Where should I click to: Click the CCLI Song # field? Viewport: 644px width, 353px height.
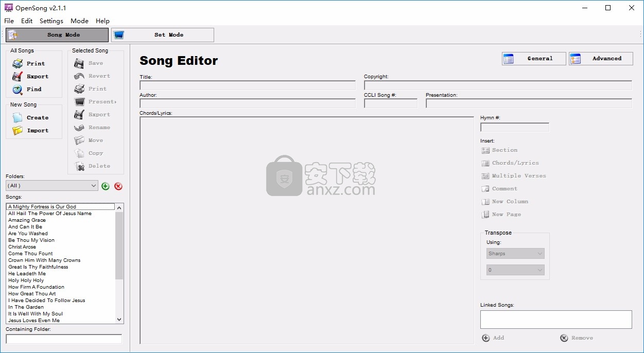pyautogui.click(x=391, y=103)
